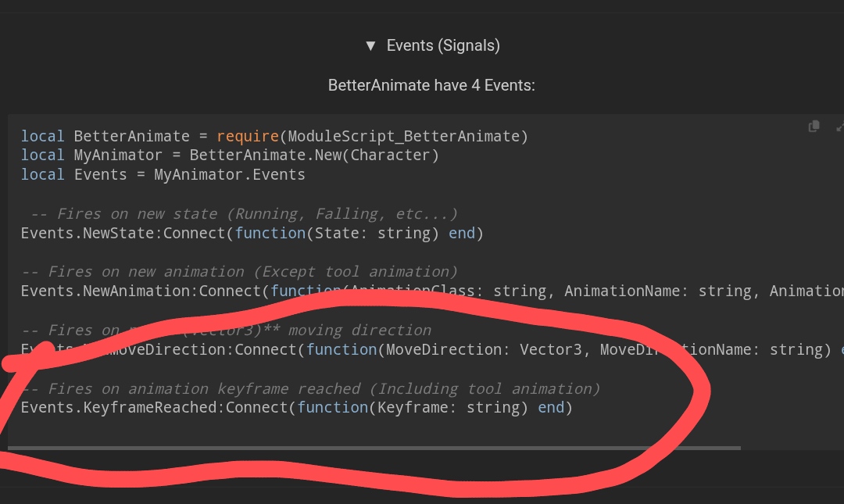Click the comment about tool animation keyframes
The image size is (844, 504).
pyautogui.click(x=311, y=388)
